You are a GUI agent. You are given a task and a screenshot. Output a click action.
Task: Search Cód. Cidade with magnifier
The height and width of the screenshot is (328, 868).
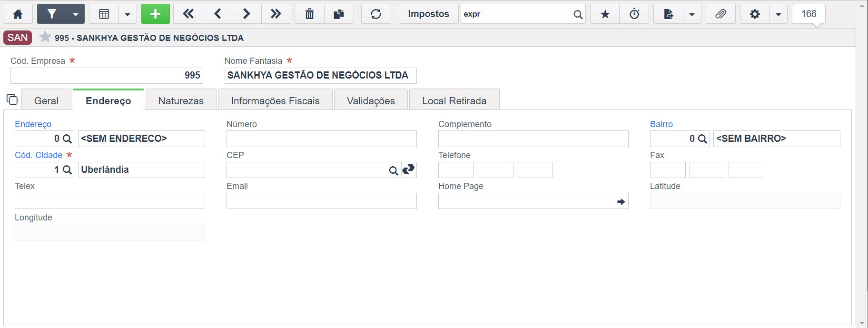click(x=68, y=170)
